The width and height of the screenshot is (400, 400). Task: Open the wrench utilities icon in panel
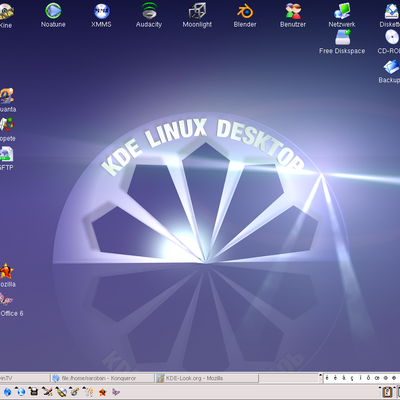pyautogui.click(x=88, y=392)
